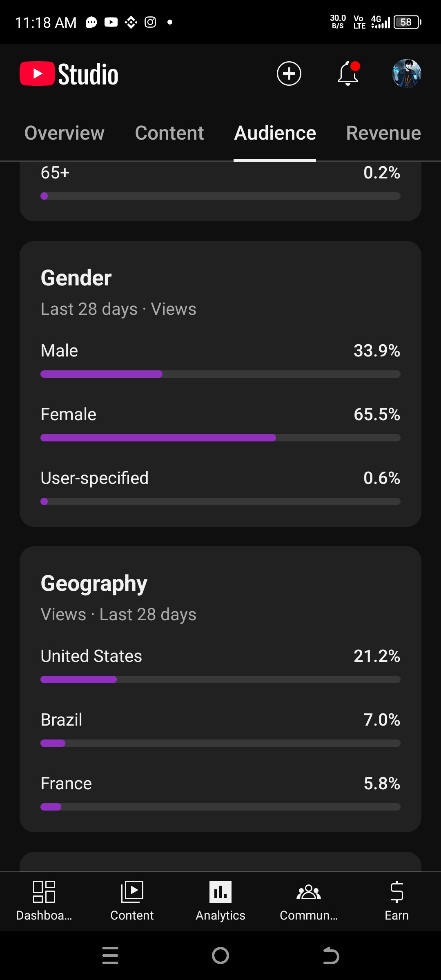
Task: Switch to the Revenue tab
Action: (x=383, y=133)
